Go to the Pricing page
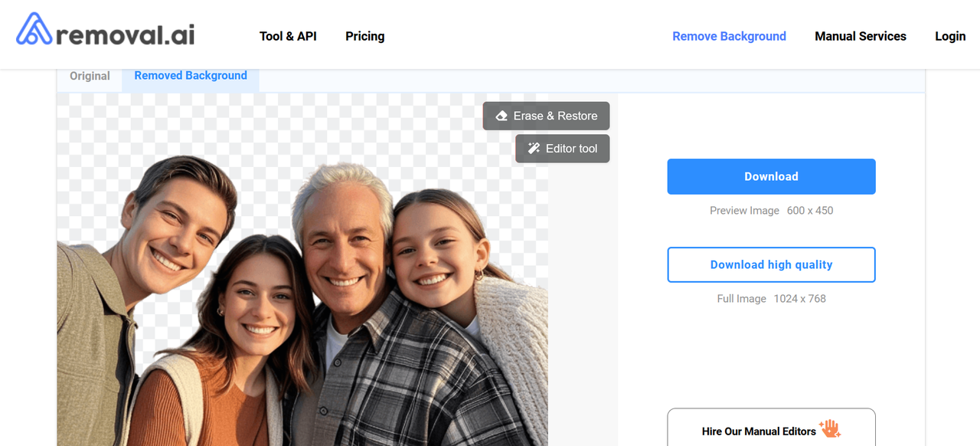Screen dimensions: 980x446 pos(365,36)
